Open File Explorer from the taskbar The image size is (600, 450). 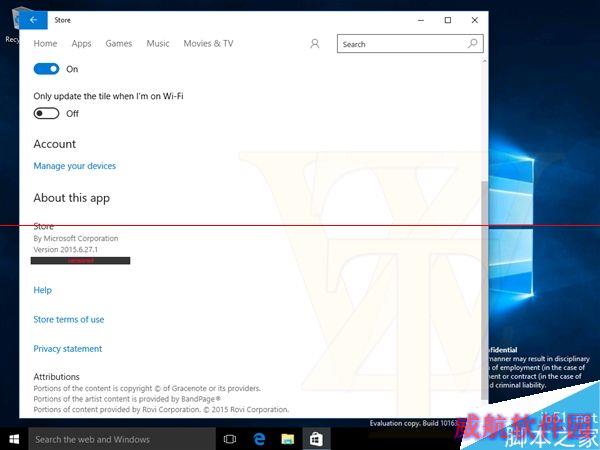pos(288,439)
